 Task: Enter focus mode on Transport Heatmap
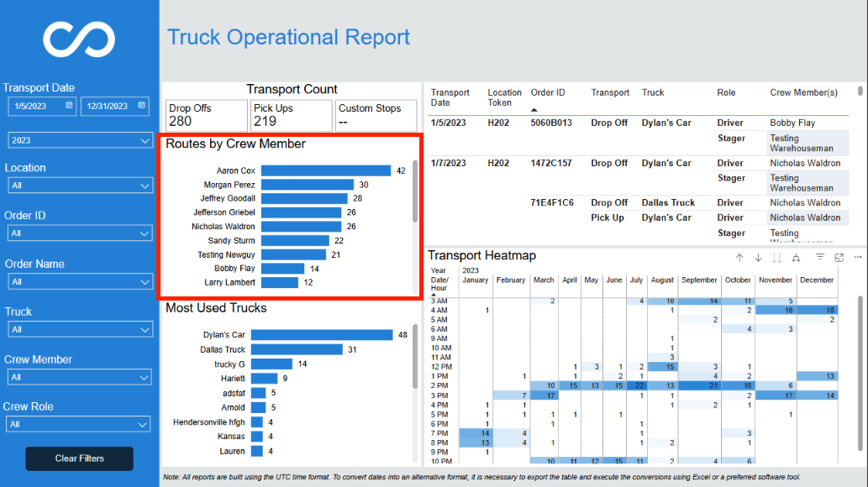coord(839,257)
